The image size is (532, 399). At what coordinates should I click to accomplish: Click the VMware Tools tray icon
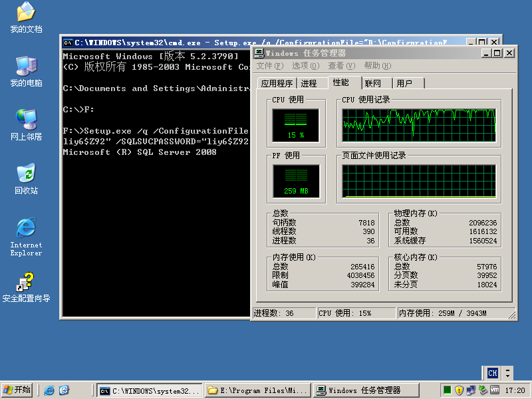[x=494, y=390]
